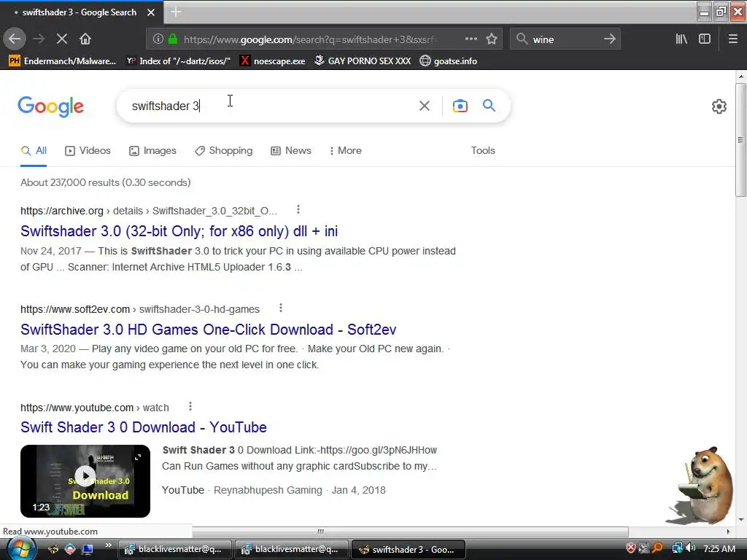Click https://archive.org result URL text

(62, 211)
